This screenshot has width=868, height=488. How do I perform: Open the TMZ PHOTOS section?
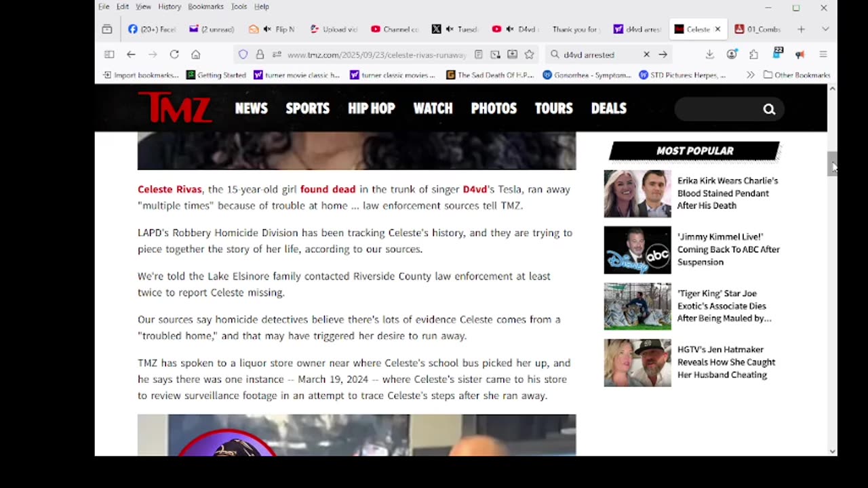494,108
